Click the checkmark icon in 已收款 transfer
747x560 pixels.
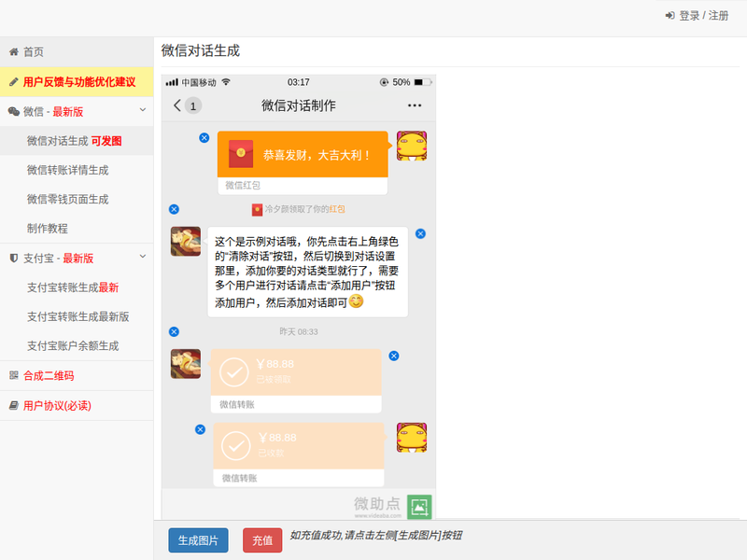(x=236, y=446)
